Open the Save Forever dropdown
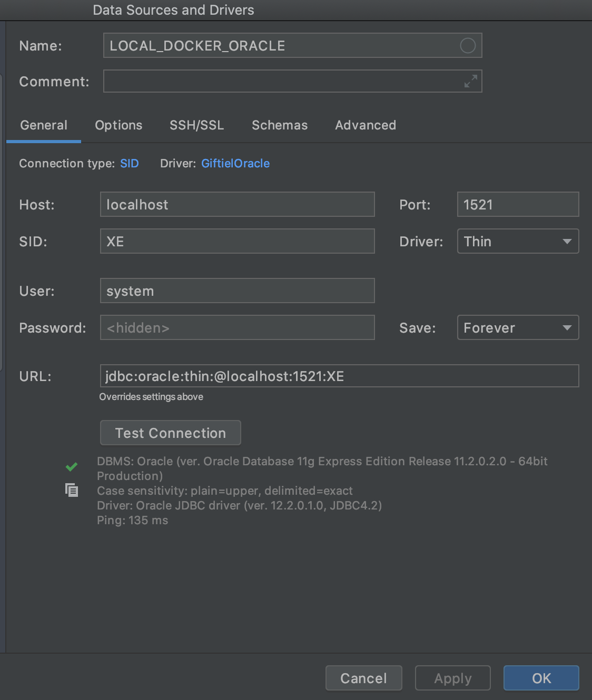Viewport: 592px width, 700px height. click(x=518, y=327)
